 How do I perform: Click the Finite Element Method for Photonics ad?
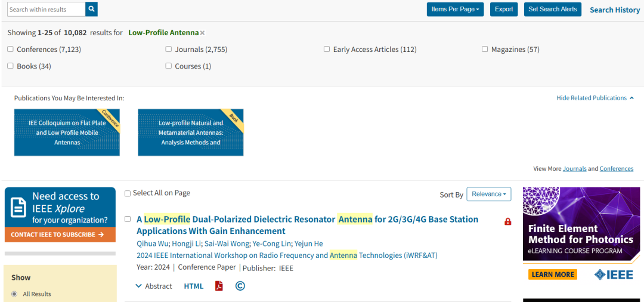coord(581,224)
